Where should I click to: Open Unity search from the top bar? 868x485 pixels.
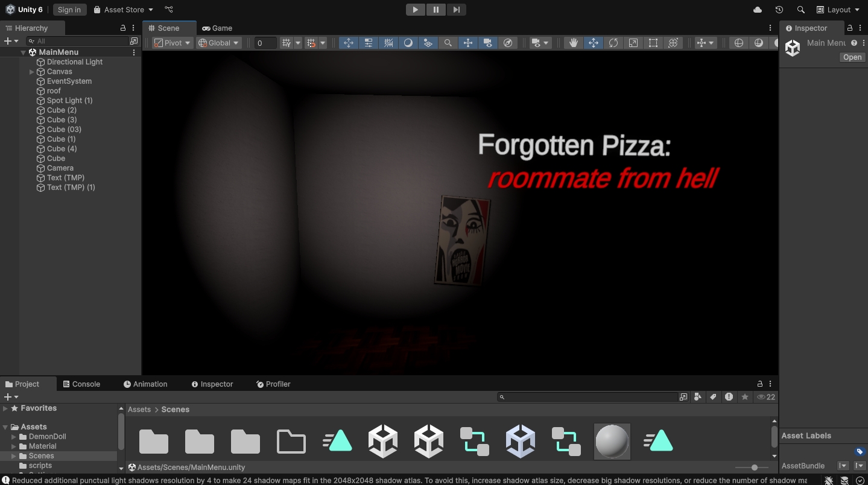[800, 10]
